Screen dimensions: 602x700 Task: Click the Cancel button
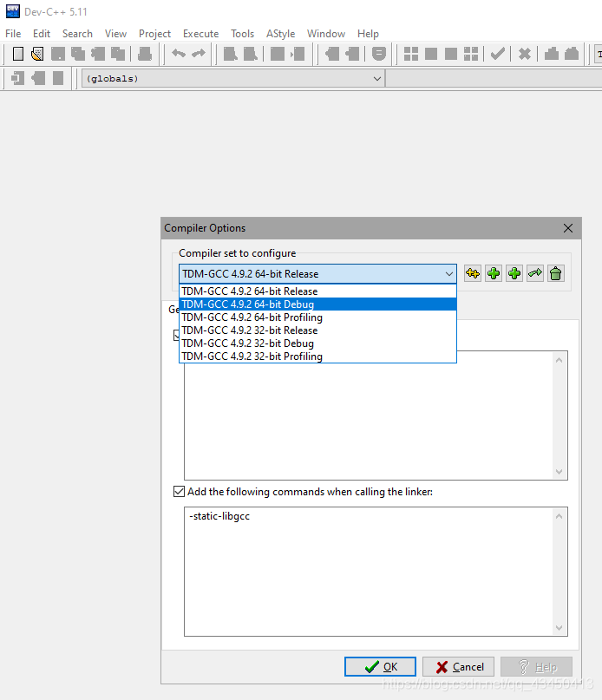point(458,666)
